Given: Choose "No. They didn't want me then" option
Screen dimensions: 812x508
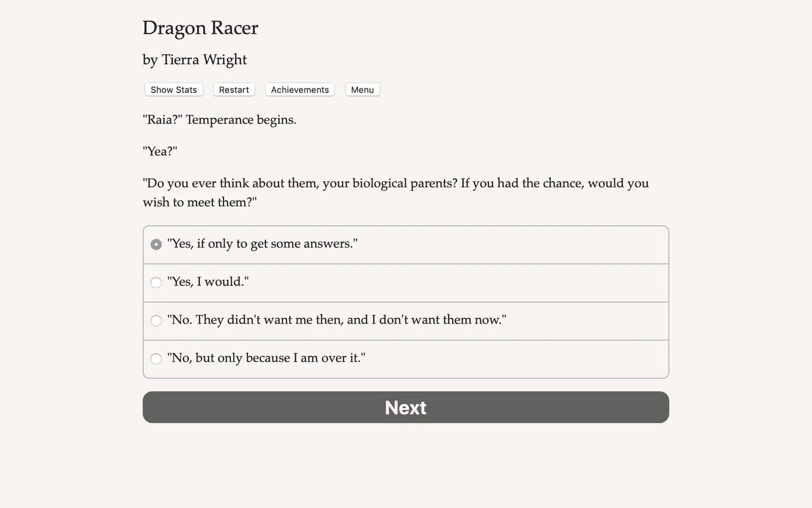Looking at the screenshot, I should click(x=156, y=320).
